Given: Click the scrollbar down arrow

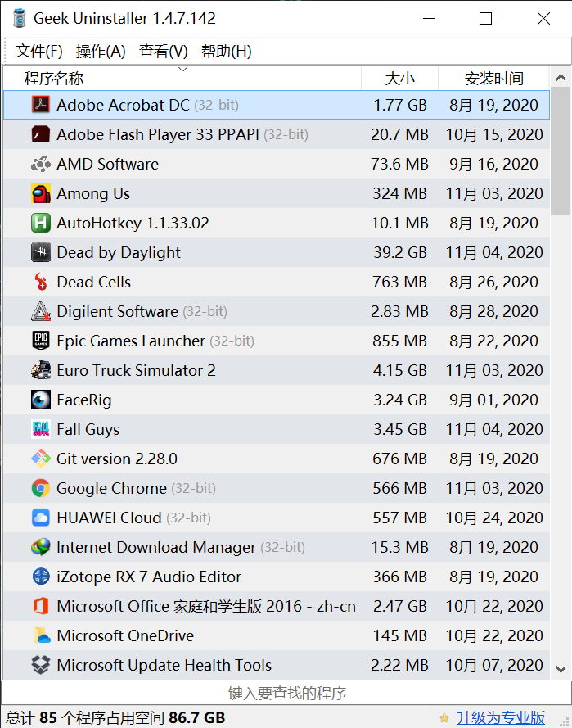Looking at the screenshot, I should coord(561,669).
